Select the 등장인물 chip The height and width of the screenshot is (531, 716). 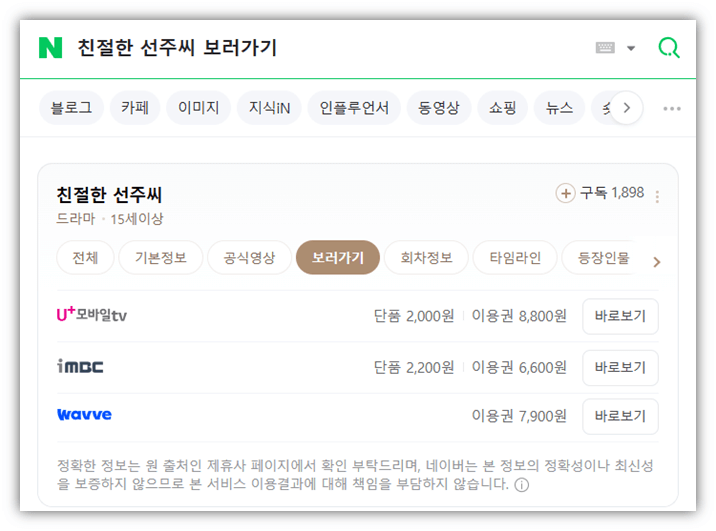point(603,258)
